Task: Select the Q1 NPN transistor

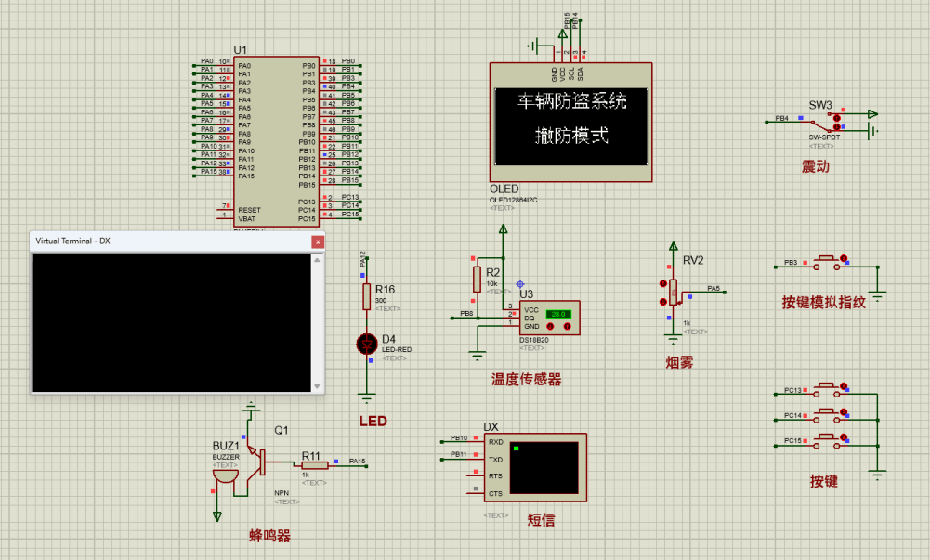Action: click(260, 457)
